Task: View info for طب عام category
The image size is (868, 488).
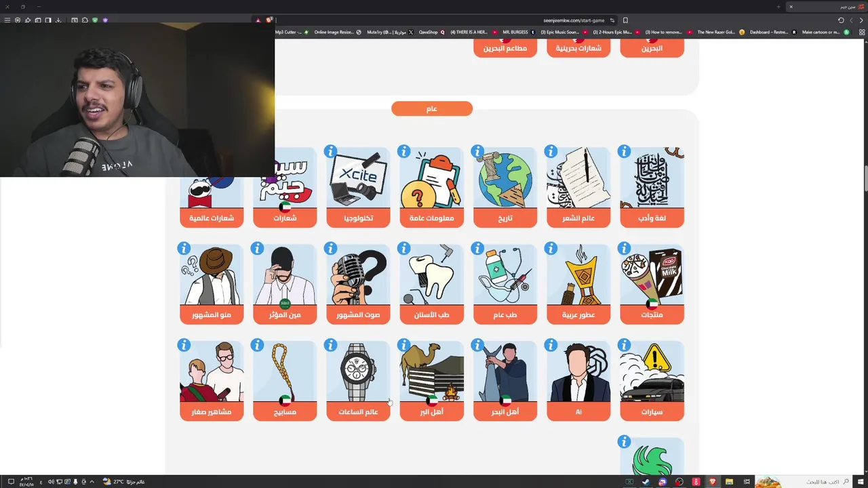Action: point(477,249)
